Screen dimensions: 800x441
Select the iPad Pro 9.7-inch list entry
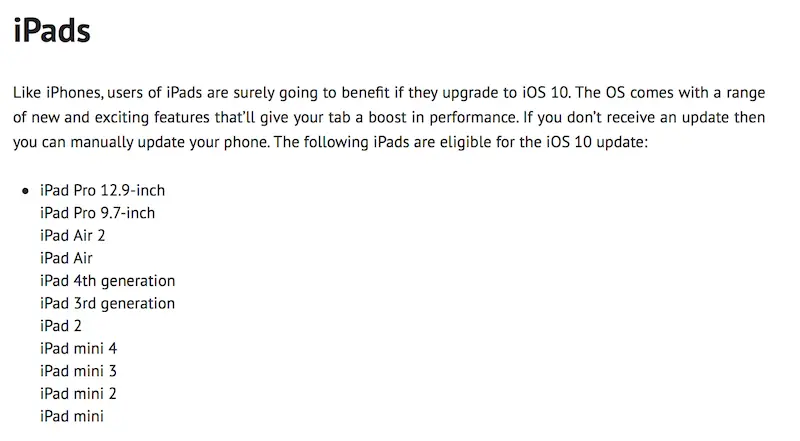(x=97, y=213)
